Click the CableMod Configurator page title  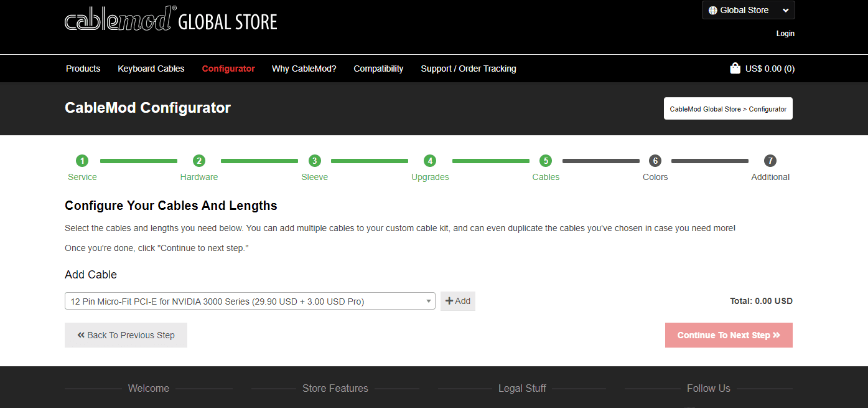pos(147,108)
